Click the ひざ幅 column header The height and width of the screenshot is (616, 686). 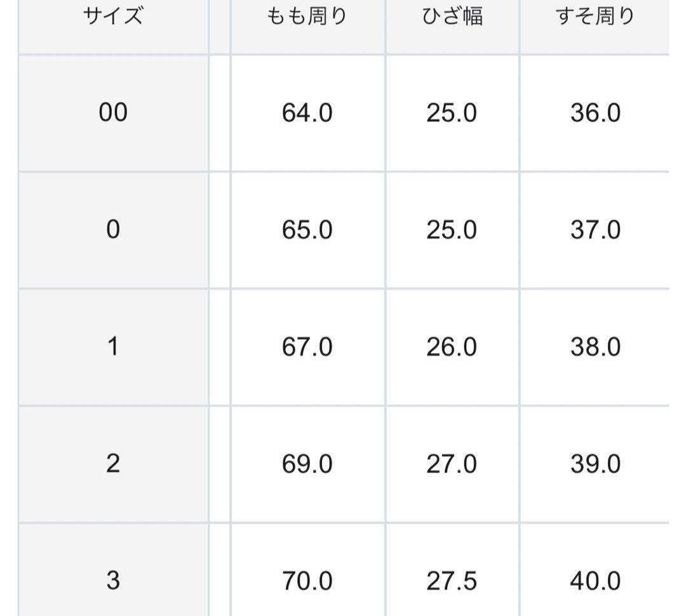452,17
